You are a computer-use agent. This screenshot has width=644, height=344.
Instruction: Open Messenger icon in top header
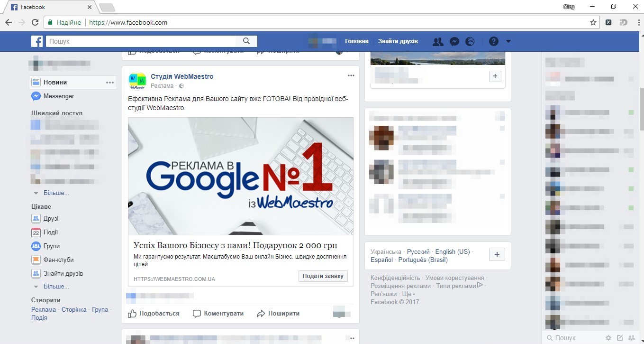point(454,41)
